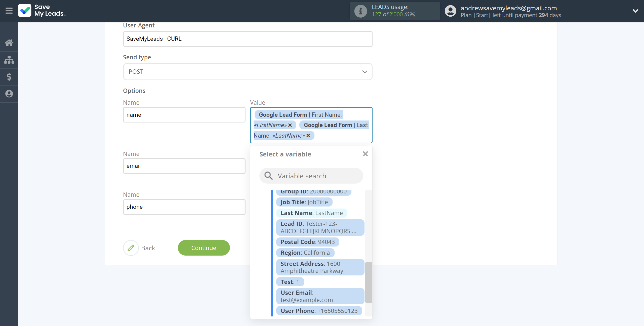
Task: Select variable User Phone: +16505550123
Action: 318,311
